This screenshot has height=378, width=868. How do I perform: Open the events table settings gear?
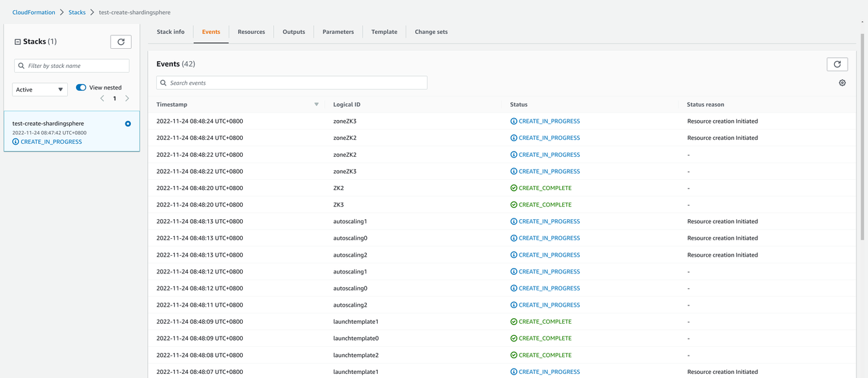point(842,83)
